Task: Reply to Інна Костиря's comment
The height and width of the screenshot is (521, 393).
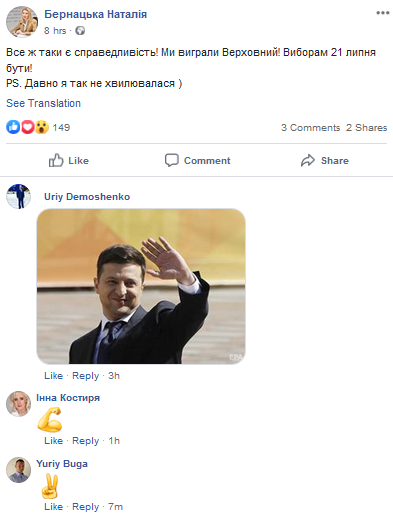Action: (x=86, y=441)
